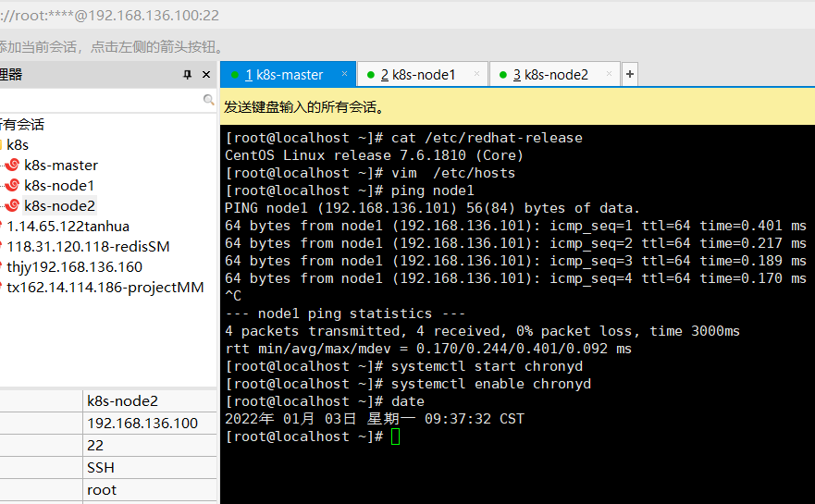
Task: Click the 'rtt min/avg/max/mdev' statistics line
Action: tap(427, 349)
